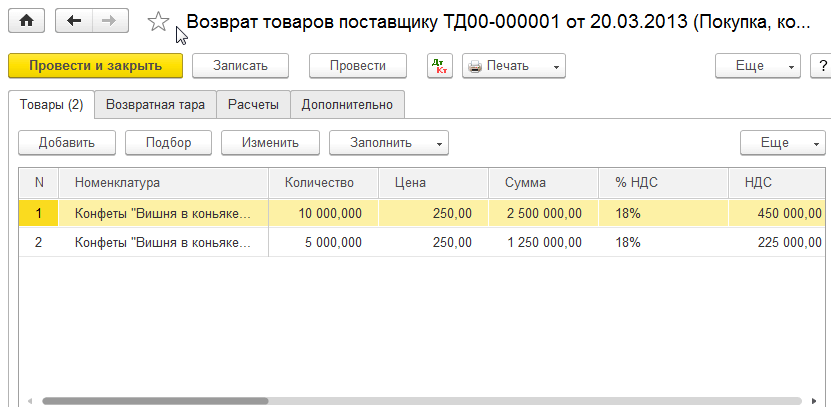The width and height of the screenshot is (831, 407).
Task: Click the Провести button
Action: (x=357, y=65)
